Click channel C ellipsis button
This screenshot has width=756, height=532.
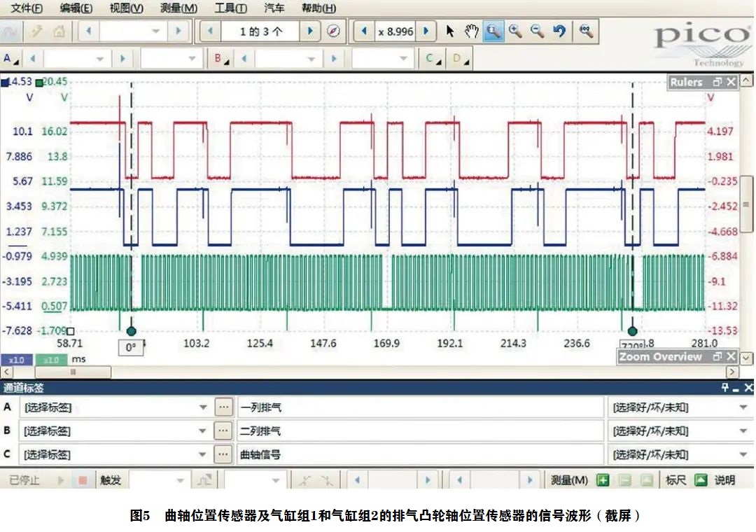(223, 454)
